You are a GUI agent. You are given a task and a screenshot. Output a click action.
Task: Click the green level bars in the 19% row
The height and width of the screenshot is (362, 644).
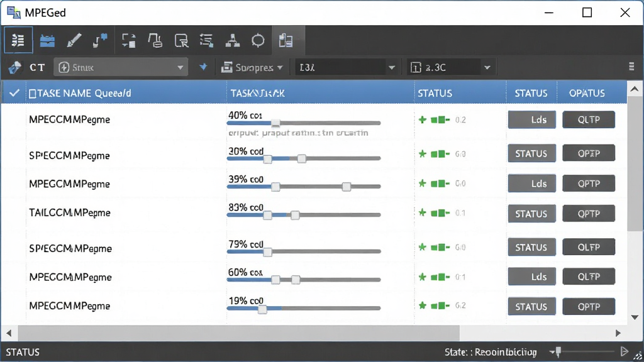pos(440,305)
